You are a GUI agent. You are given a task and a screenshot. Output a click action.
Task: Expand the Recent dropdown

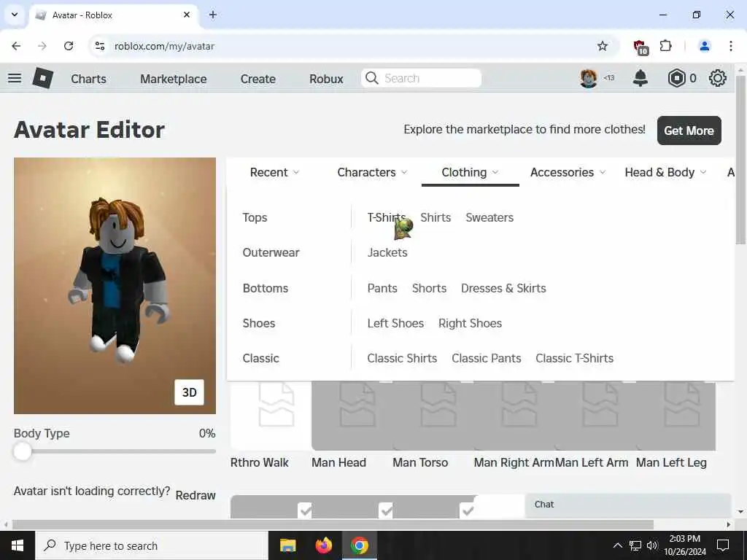click(x=274, y=172)
